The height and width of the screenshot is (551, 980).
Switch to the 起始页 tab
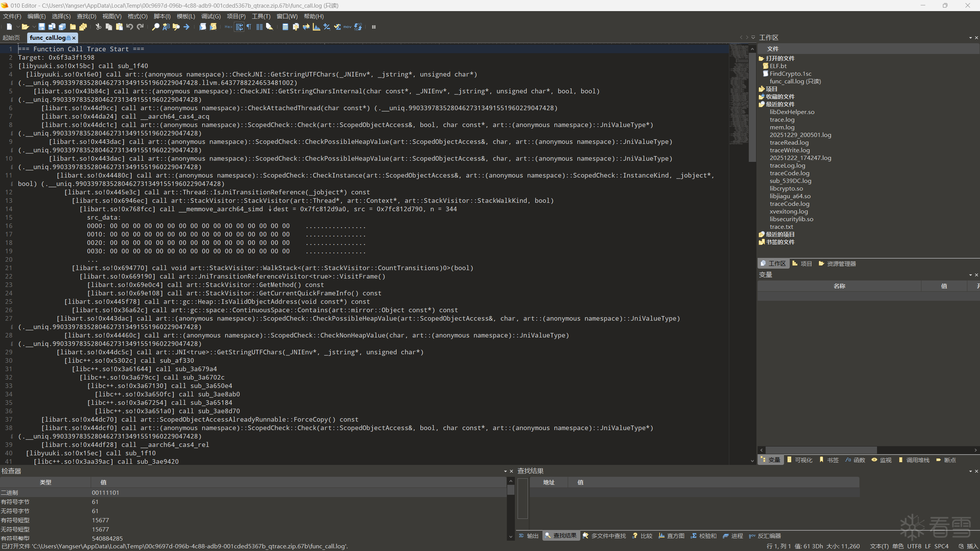(11, 37)
